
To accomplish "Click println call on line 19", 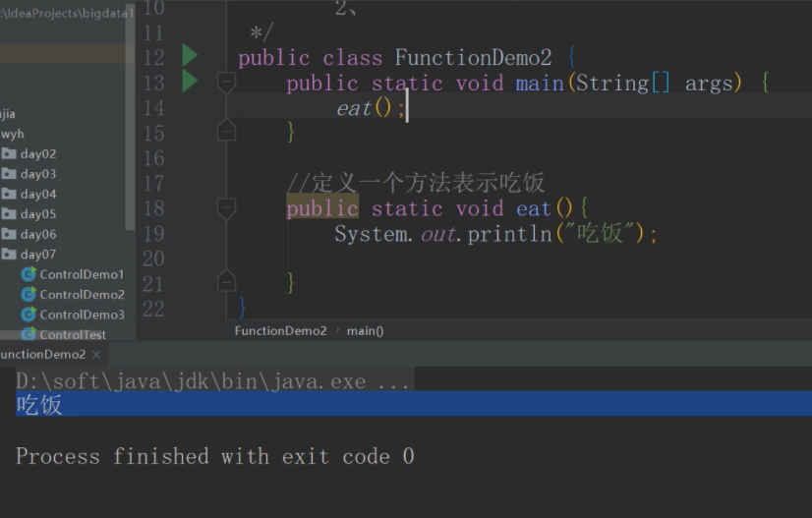I will [x=509, y=234].
